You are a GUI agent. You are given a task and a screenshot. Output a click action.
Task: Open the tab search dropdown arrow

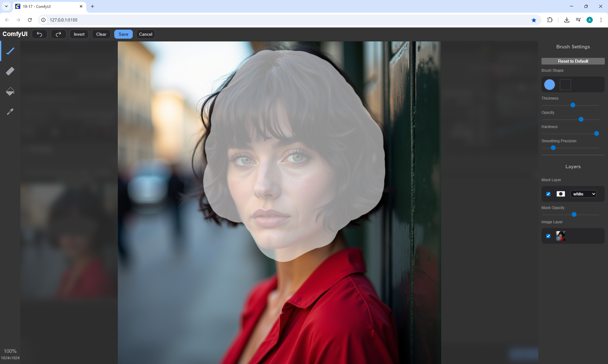(x=6, y=6)
